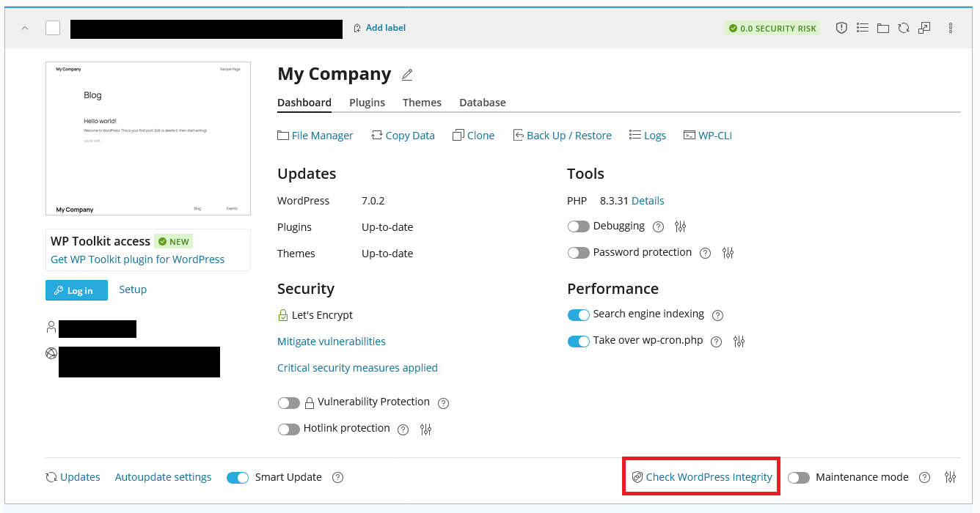Click Setup next to Log in
The image size is (980, 513).
point(133,289)
